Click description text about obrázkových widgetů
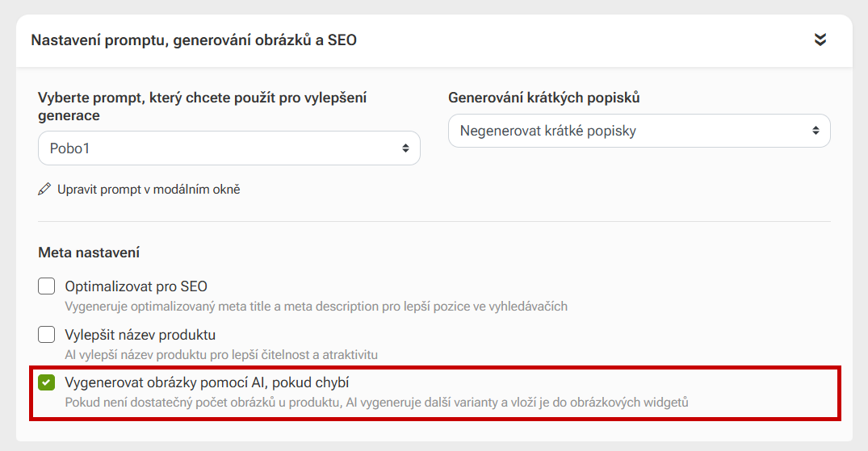 [x=376, y=402]
